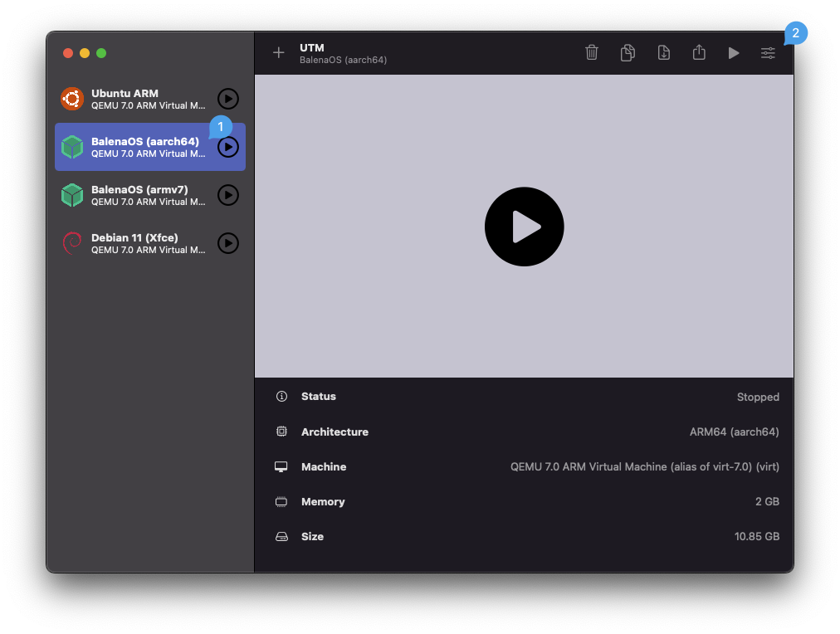Share the VM with the share icon

699,52
